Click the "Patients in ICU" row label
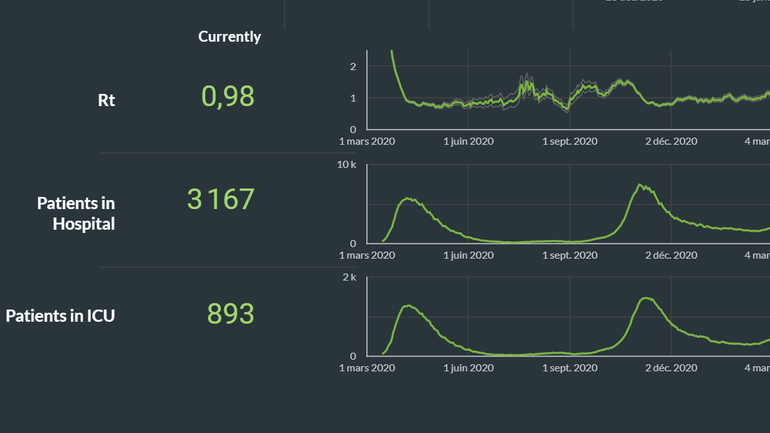The width and height of the screenshot is (770, 433). [x=60, y=316]
